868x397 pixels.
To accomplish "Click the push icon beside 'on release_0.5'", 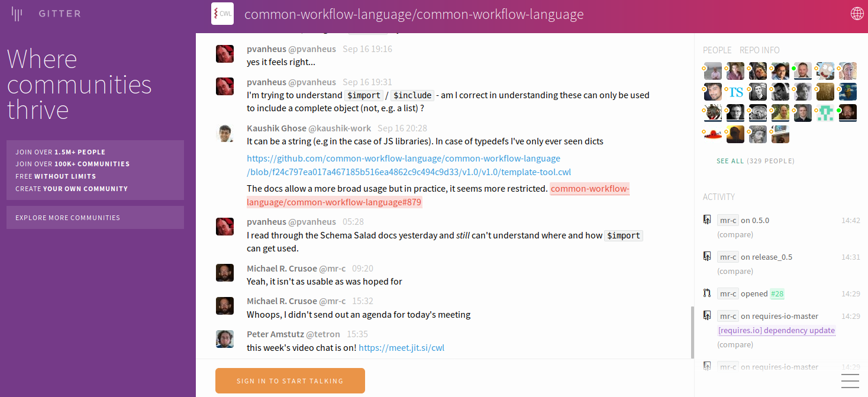I will coord(706,257).
